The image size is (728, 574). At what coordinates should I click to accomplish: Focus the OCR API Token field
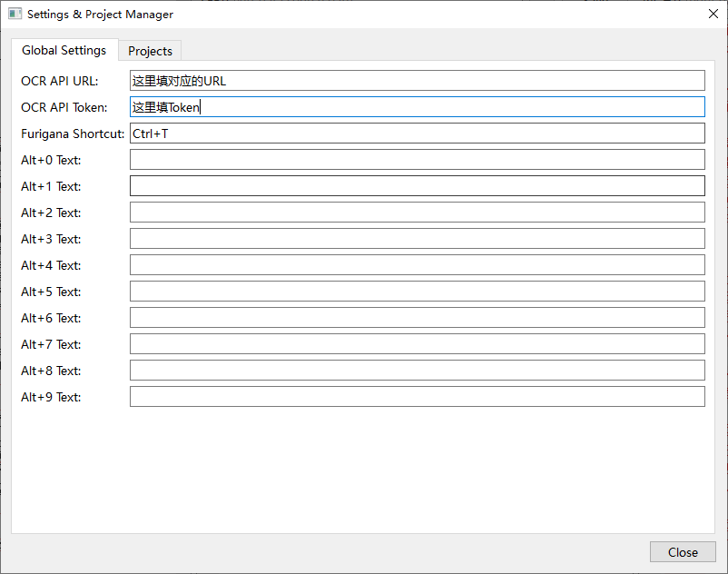click(x=418, y=107)
